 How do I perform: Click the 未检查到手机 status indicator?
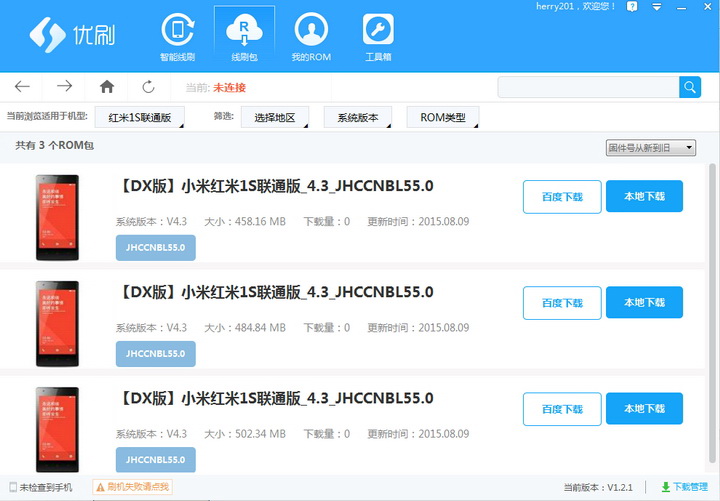[x=41, y=487]
